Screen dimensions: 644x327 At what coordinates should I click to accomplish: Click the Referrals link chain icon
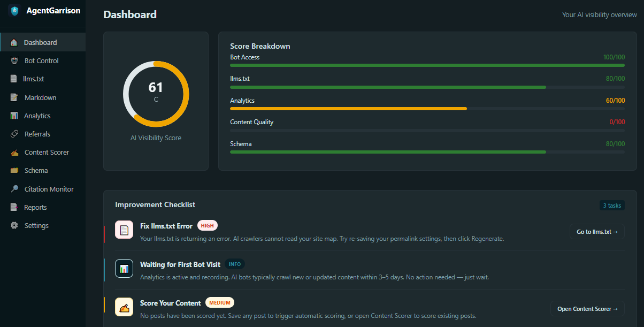click(14, 134)
